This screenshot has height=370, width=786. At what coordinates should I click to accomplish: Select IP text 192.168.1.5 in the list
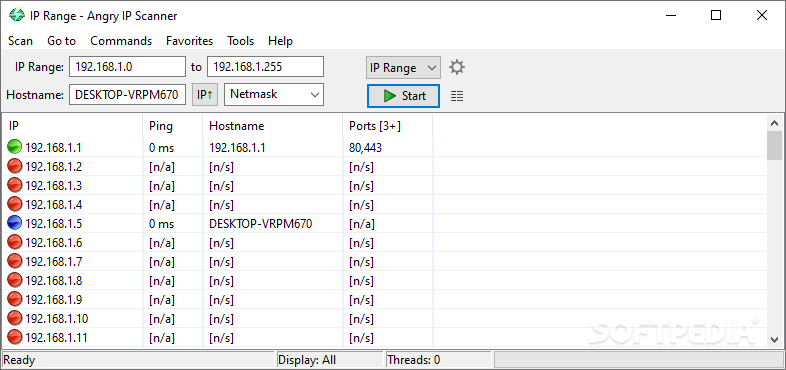(x=54, y=224)
